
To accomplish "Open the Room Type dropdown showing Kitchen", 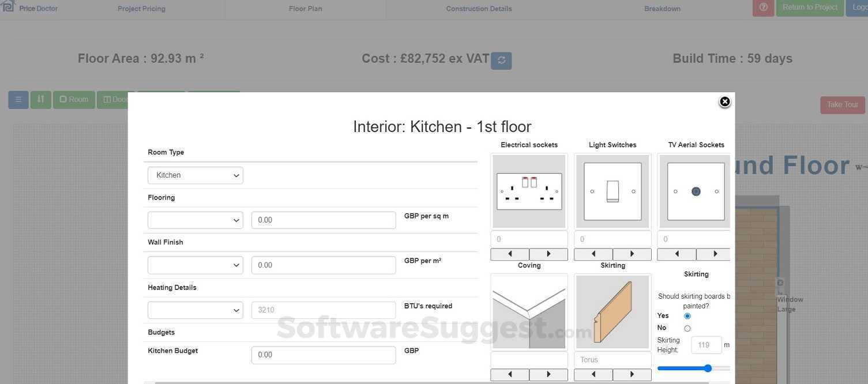I will pos(195,175).
